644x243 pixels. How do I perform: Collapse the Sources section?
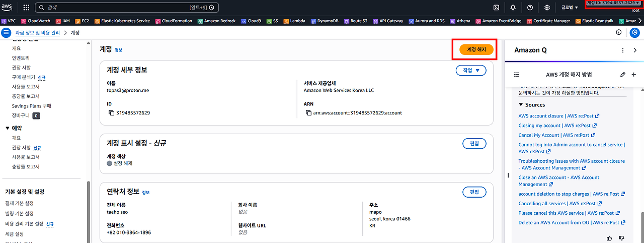(x=532, y=105)
